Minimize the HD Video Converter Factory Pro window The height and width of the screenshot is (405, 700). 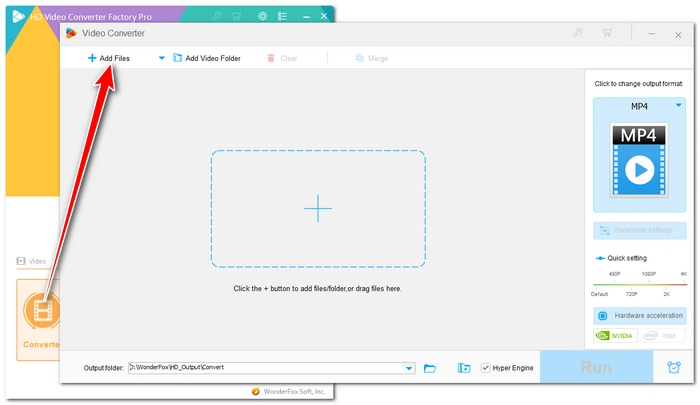(306, 17)
